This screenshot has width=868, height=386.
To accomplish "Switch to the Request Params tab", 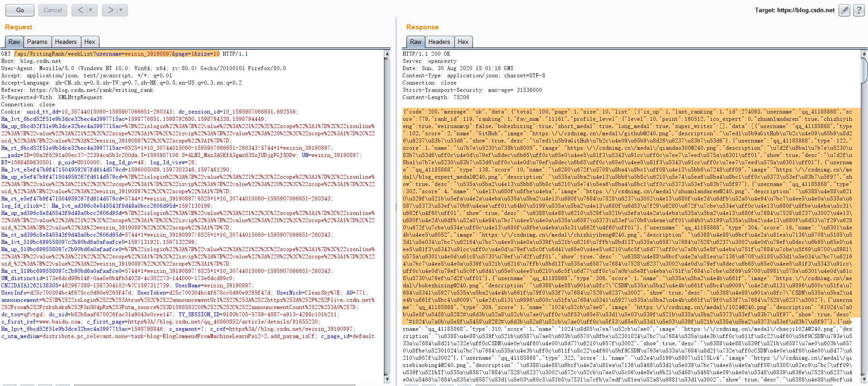I will coord(37,42).
